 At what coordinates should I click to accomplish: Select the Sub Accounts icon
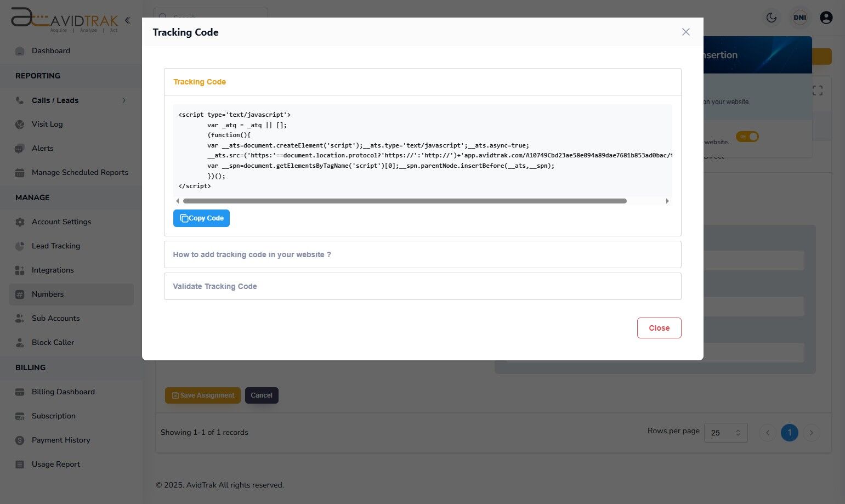pos(20,318)
